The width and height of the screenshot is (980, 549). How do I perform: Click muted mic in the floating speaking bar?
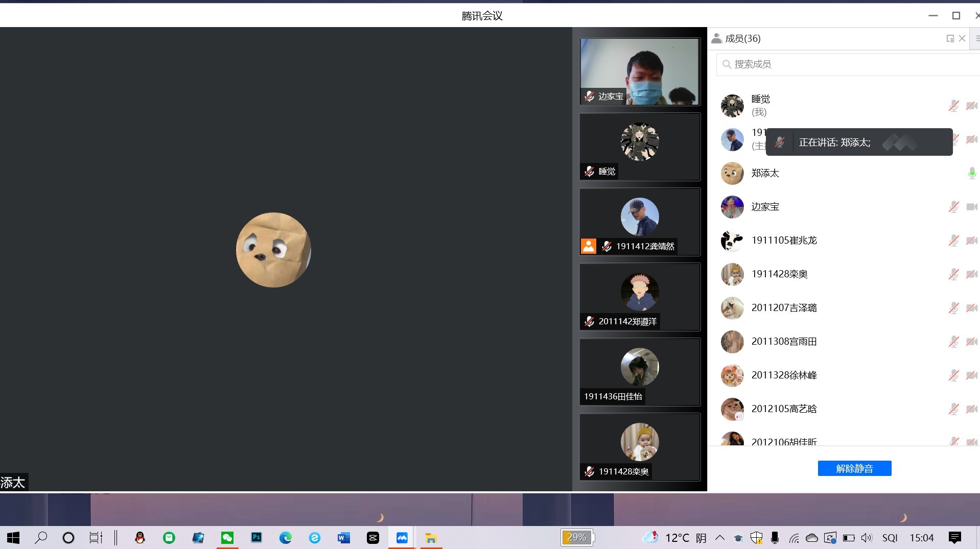tap(779, 142)
